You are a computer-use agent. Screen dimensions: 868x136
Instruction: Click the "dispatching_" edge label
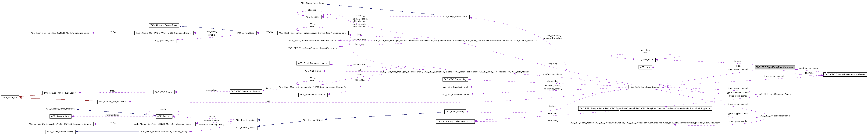coord(553,81)
